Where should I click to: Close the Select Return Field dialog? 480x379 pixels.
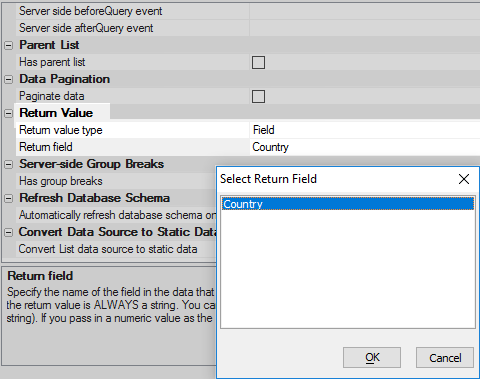coord(464,179)
